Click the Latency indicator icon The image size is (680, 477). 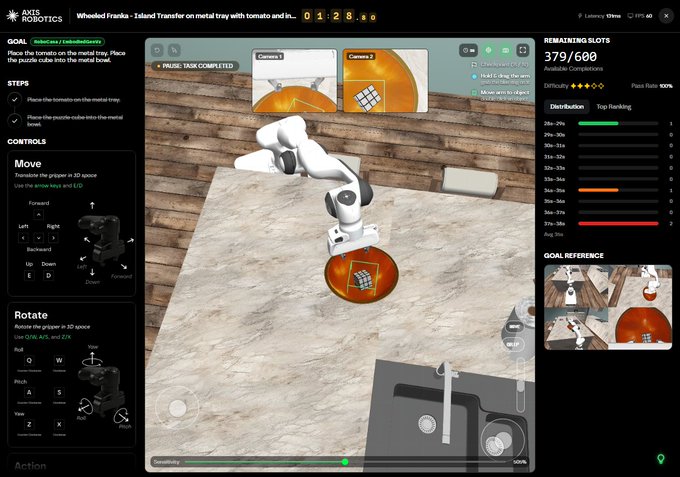pos(580,16)
